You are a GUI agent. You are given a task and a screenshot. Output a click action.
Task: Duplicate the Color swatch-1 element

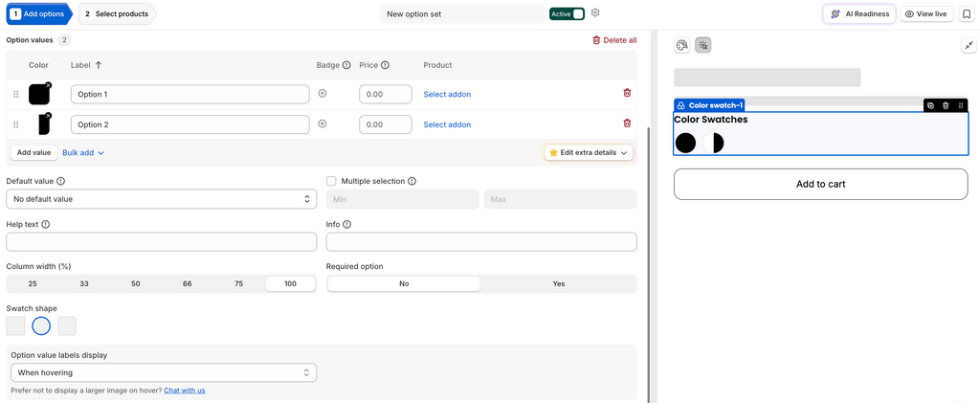click(930, 105)
